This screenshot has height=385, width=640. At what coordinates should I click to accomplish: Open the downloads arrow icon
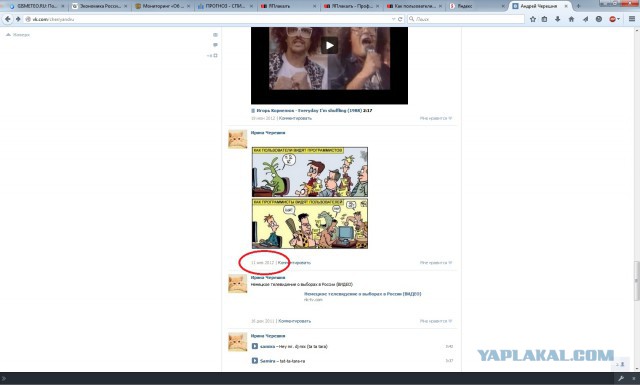coord(558,19)
